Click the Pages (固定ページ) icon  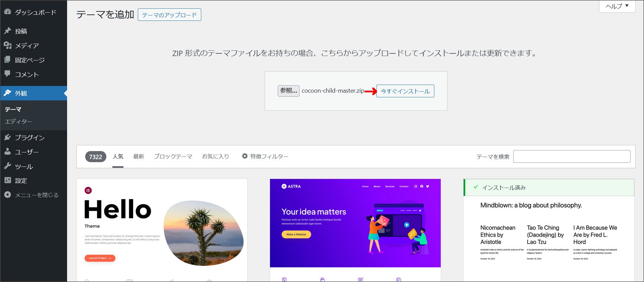click(8, 60)
